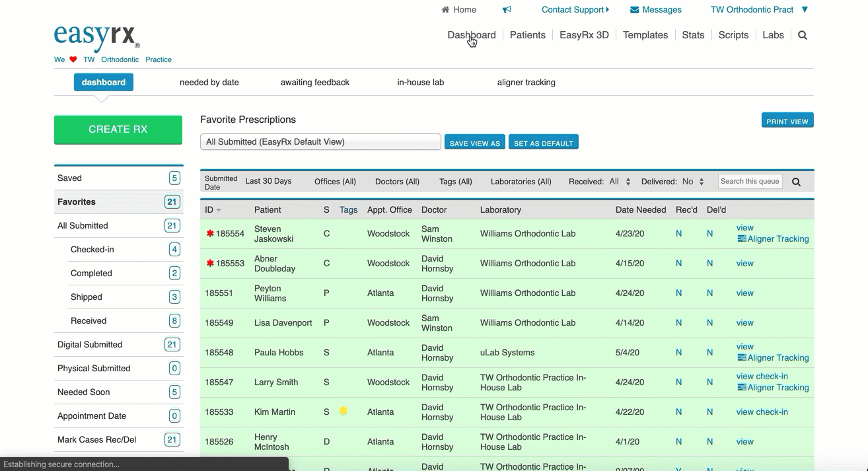This screenshot has height=471, width=868.
Task: Open the Dashboard menu item
Action: 472,35
